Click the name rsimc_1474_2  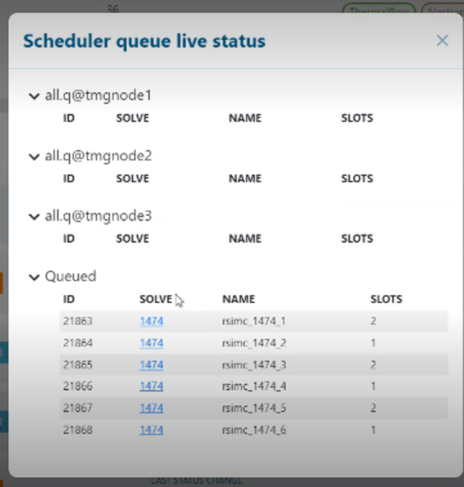[x=254, y=343]
